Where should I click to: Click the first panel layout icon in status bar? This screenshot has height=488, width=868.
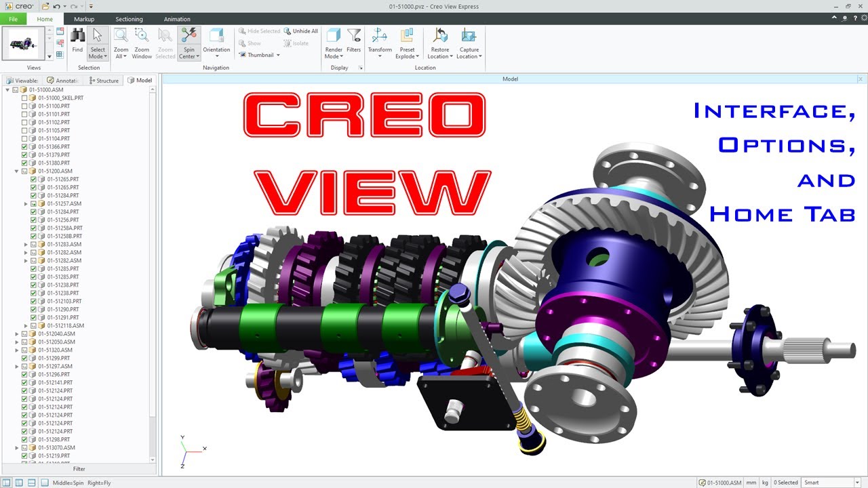pyautogui.click(x=7, y=483)
